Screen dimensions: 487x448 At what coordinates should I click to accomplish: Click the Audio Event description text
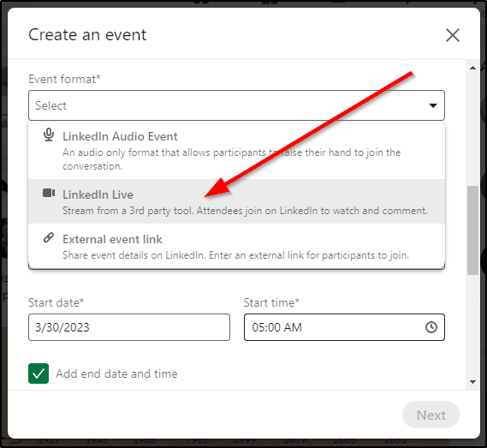pos(231,159)
